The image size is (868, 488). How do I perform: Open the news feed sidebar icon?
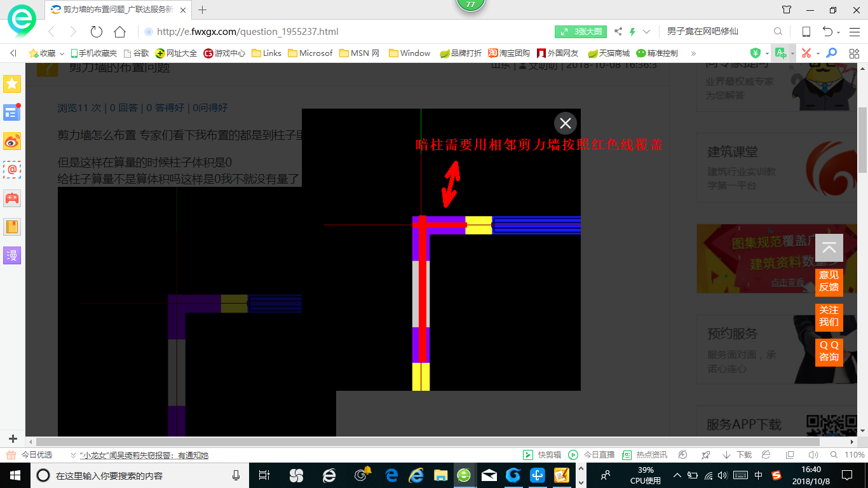[13, 112]
